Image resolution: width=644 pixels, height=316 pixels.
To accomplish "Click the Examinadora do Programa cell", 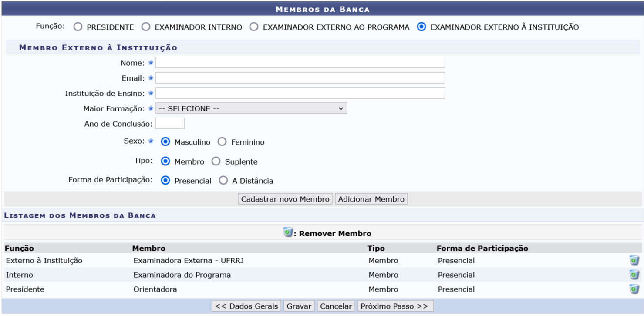I will [182, 275].
